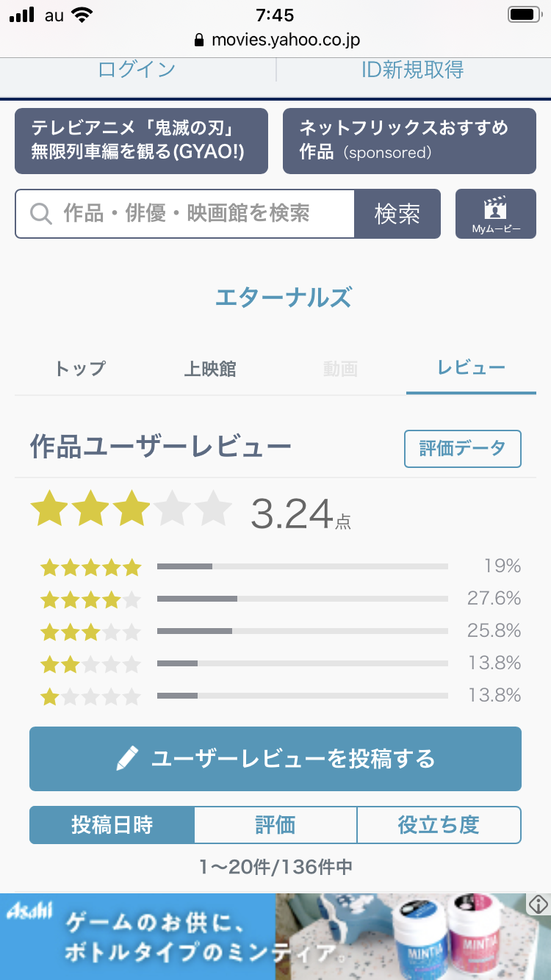Open the 評価データ button
The image size is (551, 980).
pos(462,449)
